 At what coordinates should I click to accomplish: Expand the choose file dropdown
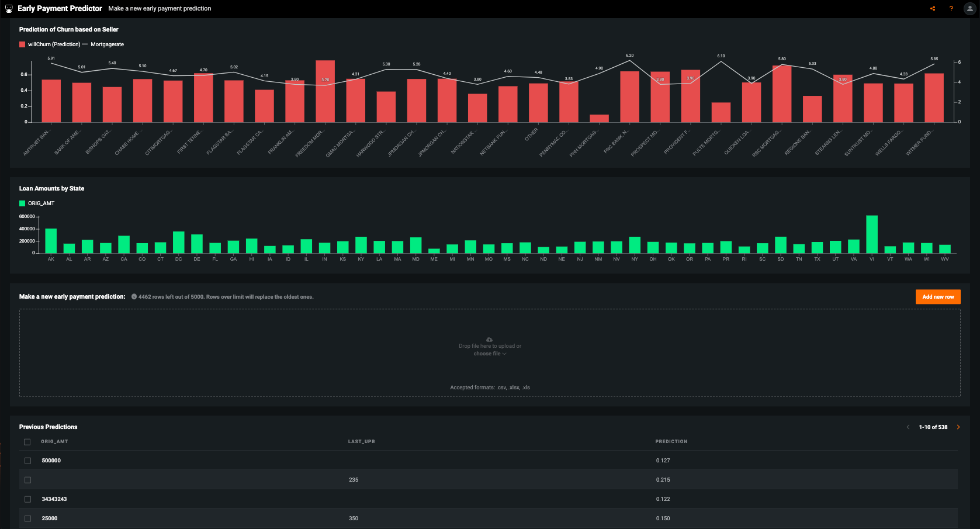(x=490, y=354)
